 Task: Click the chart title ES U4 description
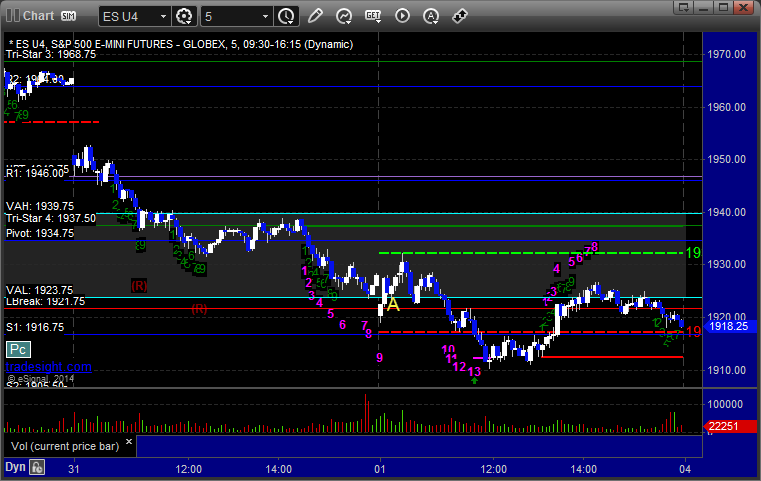181,44
